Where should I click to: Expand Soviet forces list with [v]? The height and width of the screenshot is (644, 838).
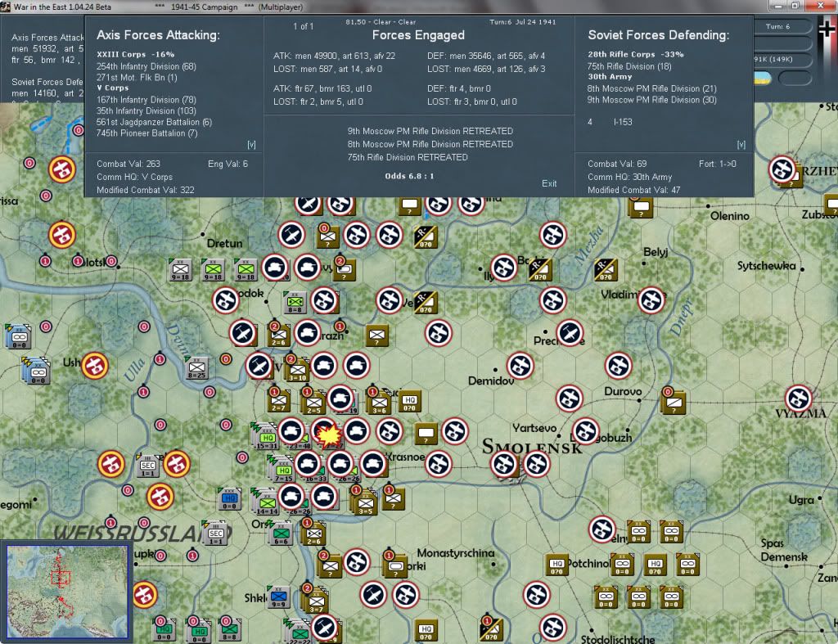(741, 145)
